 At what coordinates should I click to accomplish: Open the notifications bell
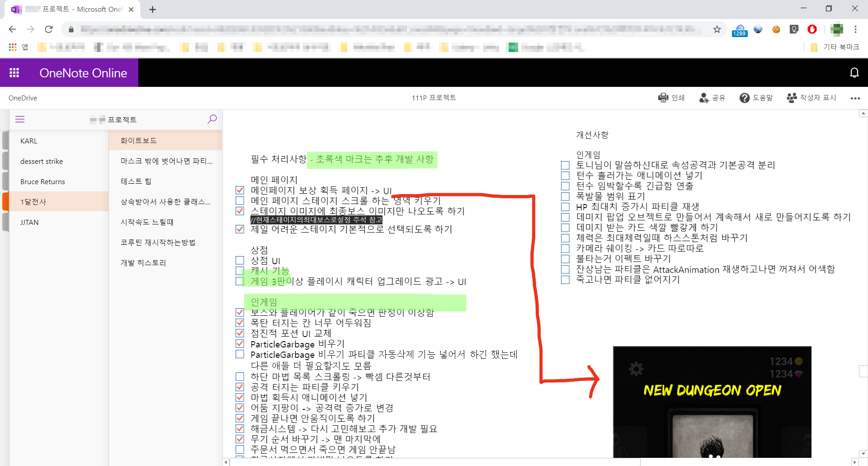pos(854,72)
